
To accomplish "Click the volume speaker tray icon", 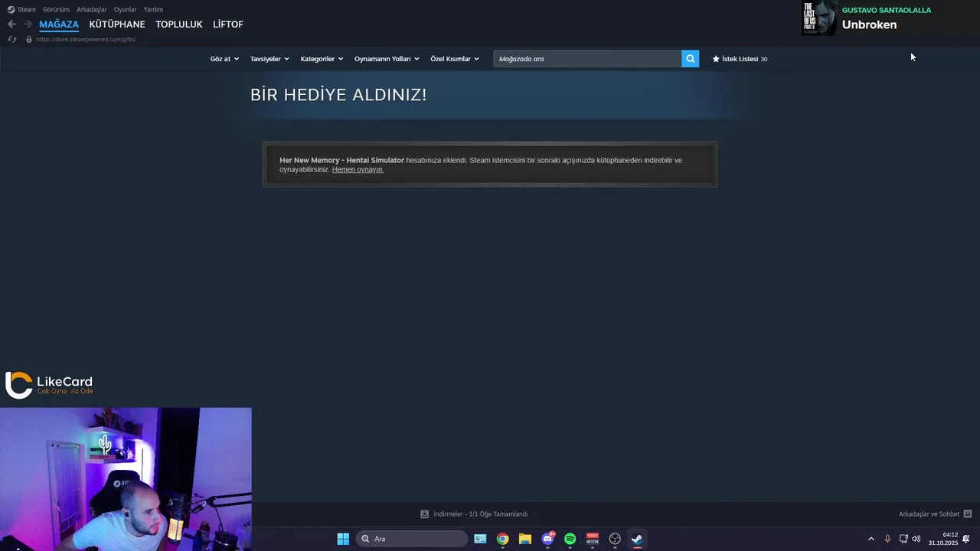I will [x=916, y=539].
